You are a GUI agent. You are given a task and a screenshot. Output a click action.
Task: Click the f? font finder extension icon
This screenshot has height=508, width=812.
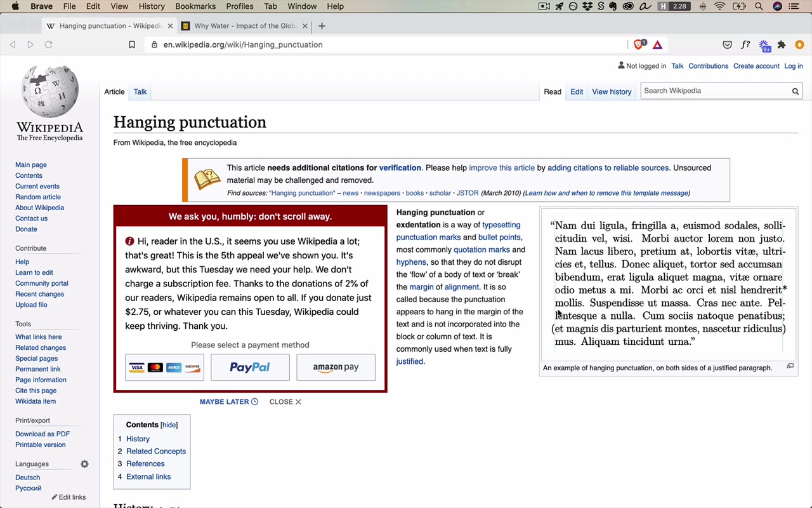click(x=745, y=44)
